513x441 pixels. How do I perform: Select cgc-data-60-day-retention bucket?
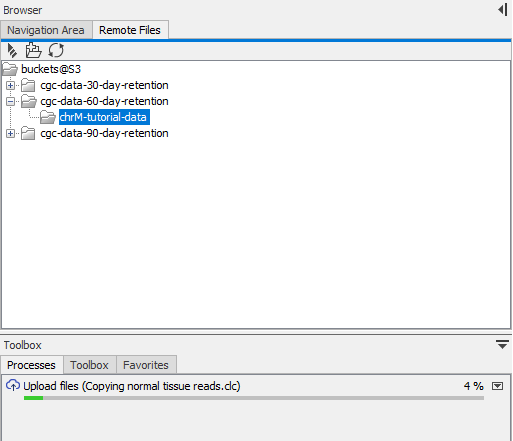(104, 101)
